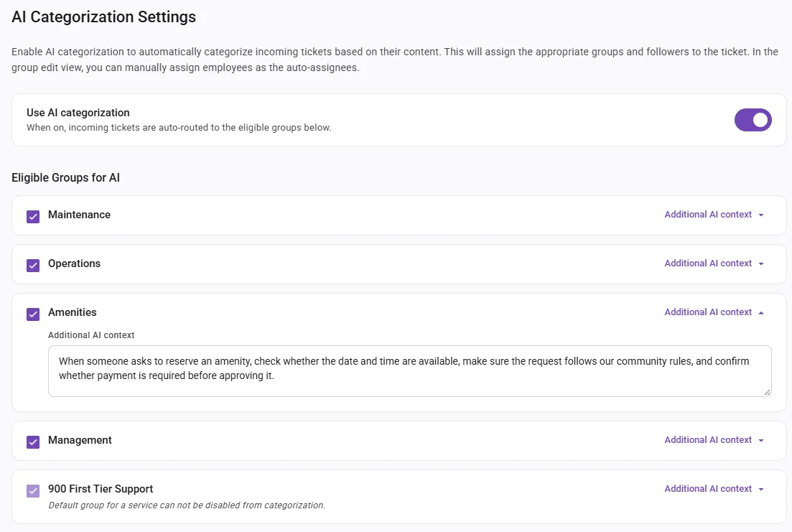
Task: Uncheck the Operations group checkbox
Action: (33, 265)
